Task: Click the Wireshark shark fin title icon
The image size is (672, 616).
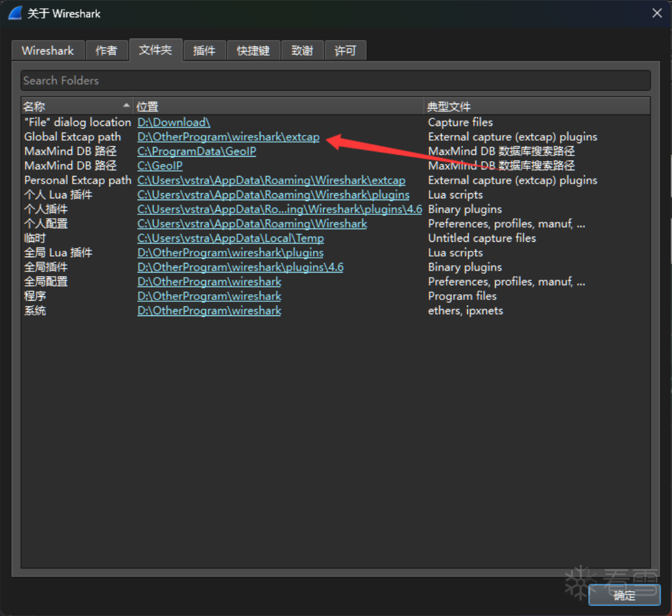Action: coord(15,13)
